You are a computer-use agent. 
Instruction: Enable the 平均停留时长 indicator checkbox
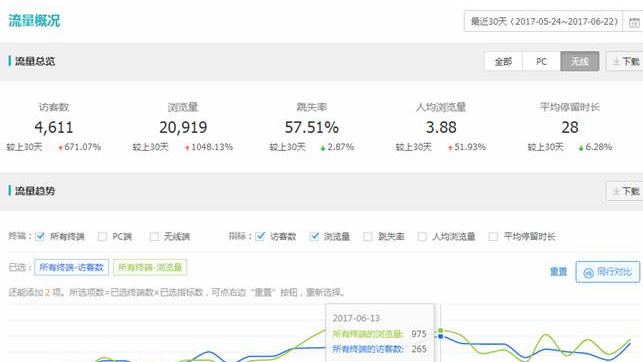point(493,237)
